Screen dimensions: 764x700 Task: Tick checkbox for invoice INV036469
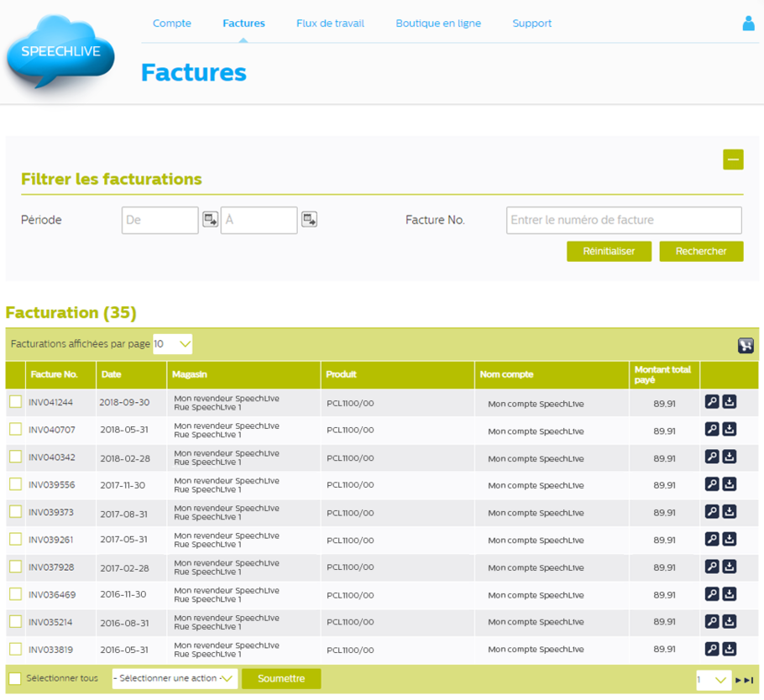[x=16, y=593]
